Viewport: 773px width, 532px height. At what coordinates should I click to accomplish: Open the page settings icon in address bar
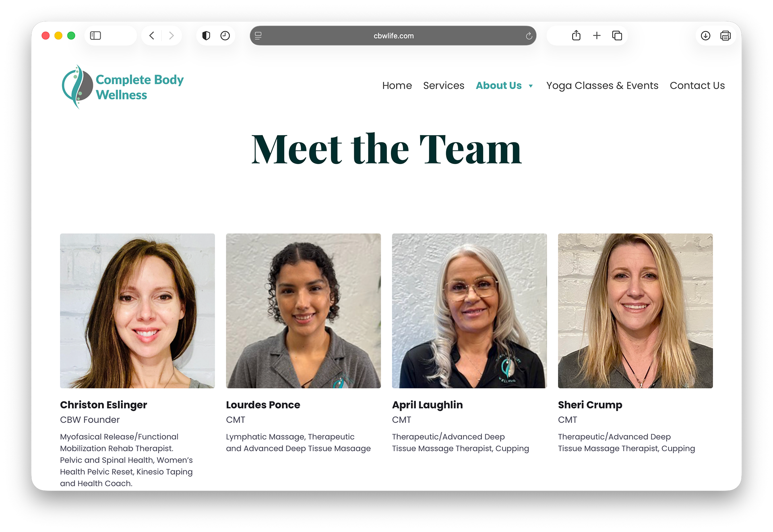click(258, 36)
